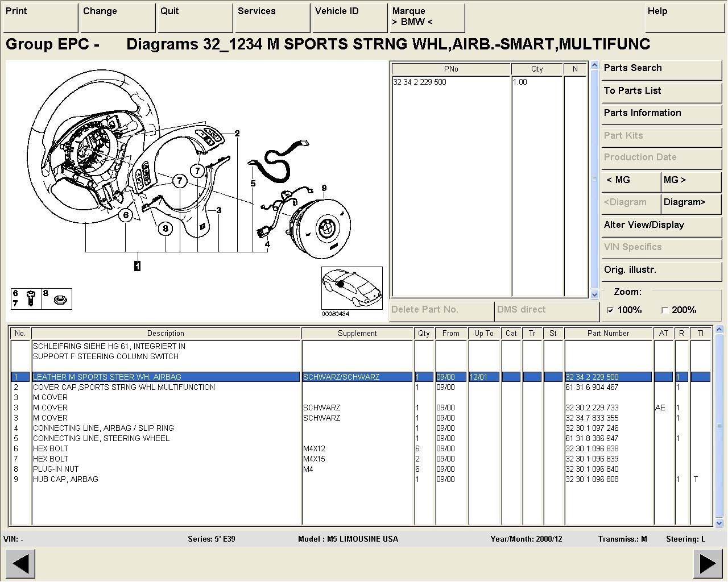
Task: Click the Supplement column header
Action: coord(357,334)
